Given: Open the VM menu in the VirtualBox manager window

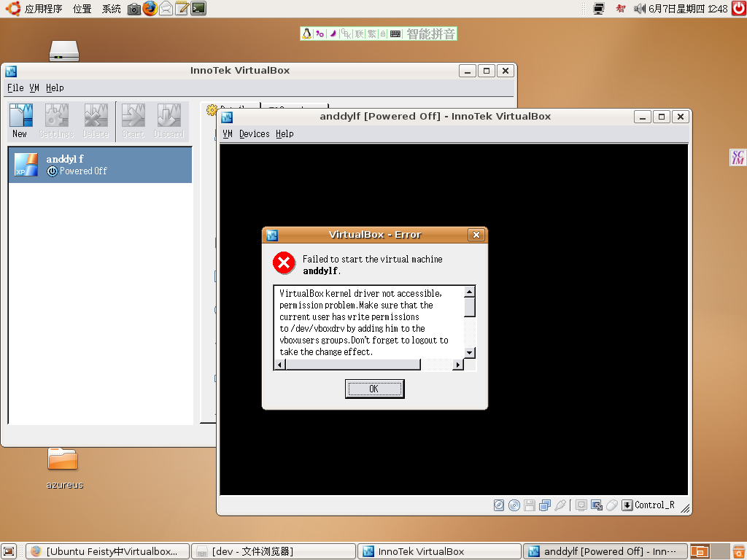Looking at the screenshot, I should (34, 88).
